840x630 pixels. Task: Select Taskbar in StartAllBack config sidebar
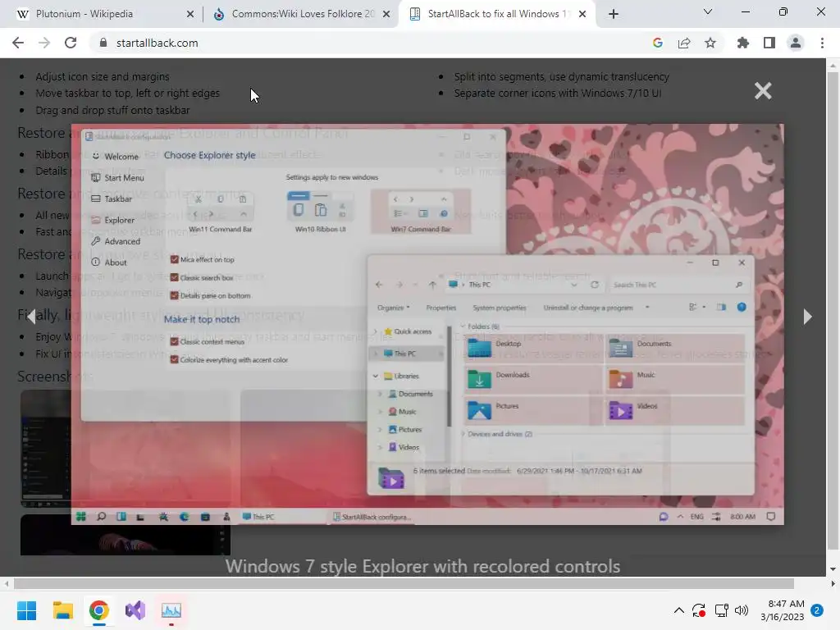click(112, 199)
